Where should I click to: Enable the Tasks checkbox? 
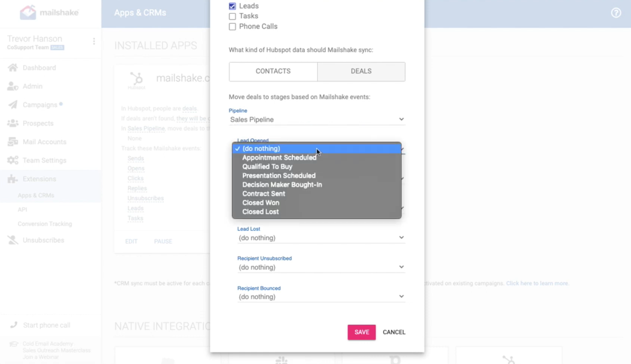232,16
